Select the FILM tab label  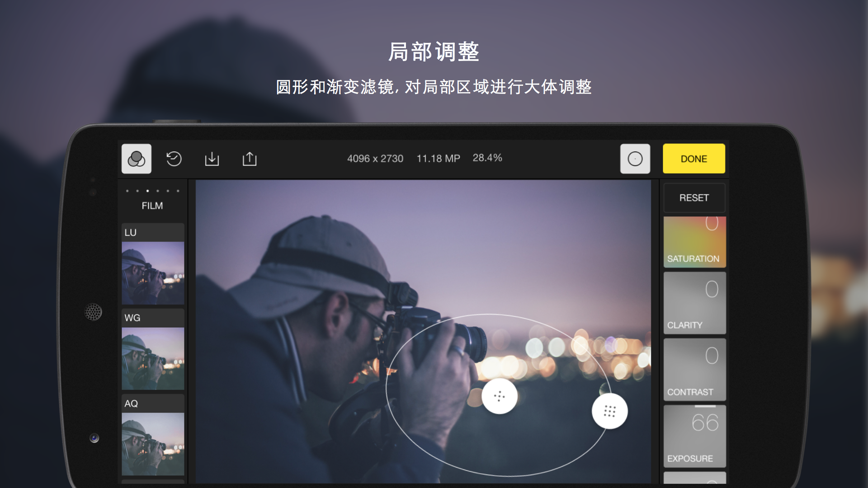(x=152, y=206)
